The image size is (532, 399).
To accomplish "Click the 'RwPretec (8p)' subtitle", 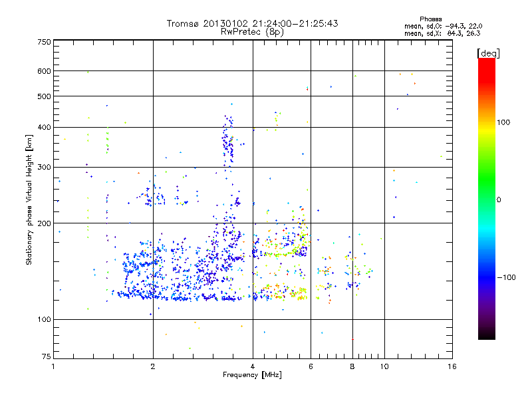I will [x=252, y=32].
